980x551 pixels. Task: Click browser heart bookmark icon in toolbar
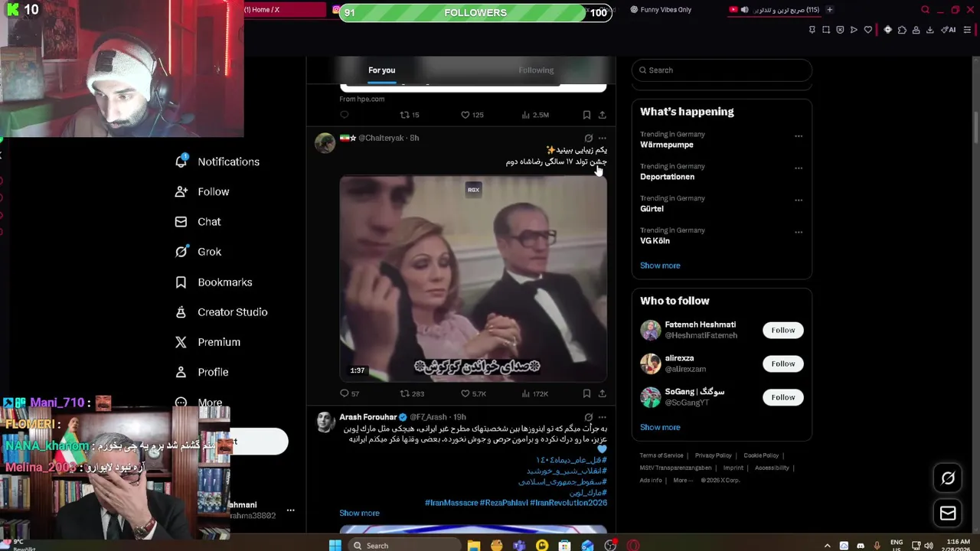point(867,30)
